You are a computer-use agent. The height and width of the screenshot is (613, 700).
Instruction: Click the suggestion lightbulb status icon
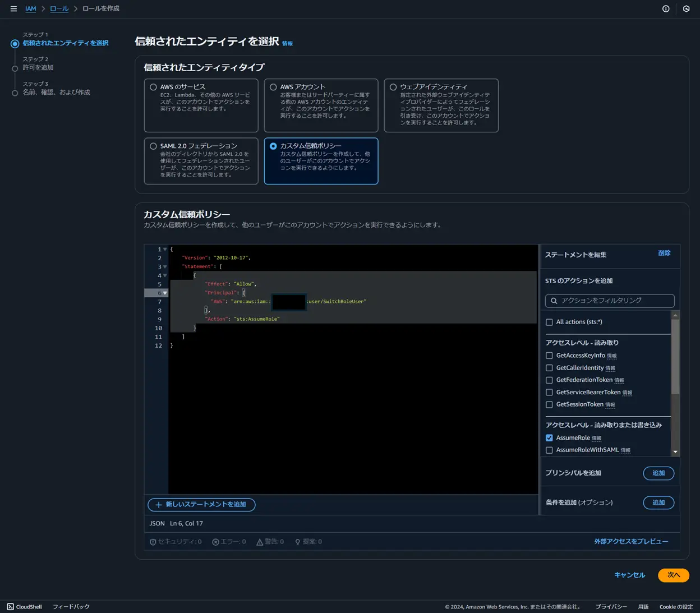click(298, 542)
